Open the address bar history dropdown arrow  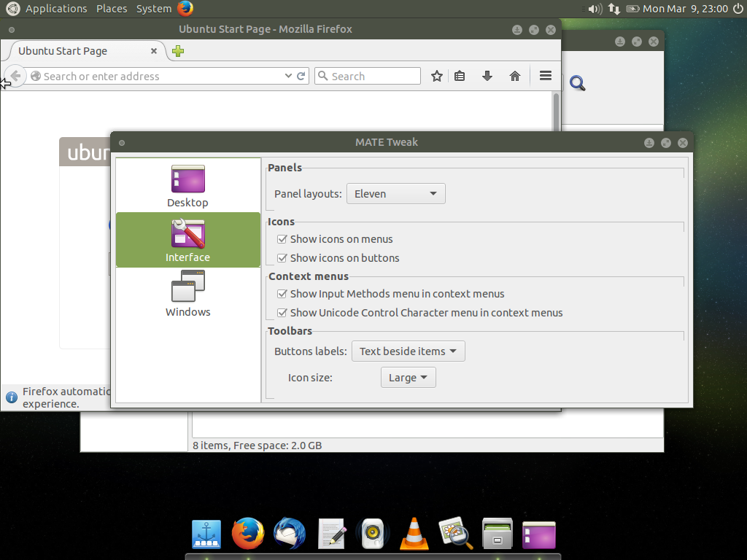click(288, 76)
